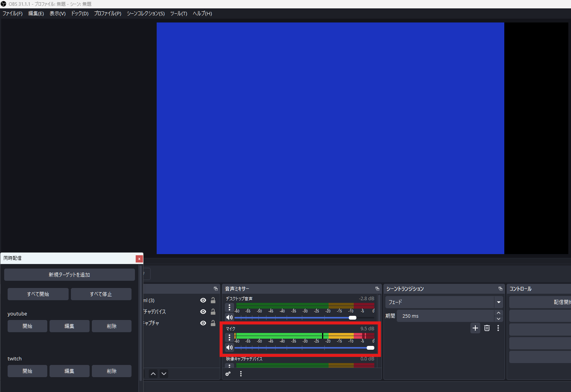This screenshot has height=392, width=571.
Task: Toggle lock on the ャプチャ source
Action: click(213, 323)
